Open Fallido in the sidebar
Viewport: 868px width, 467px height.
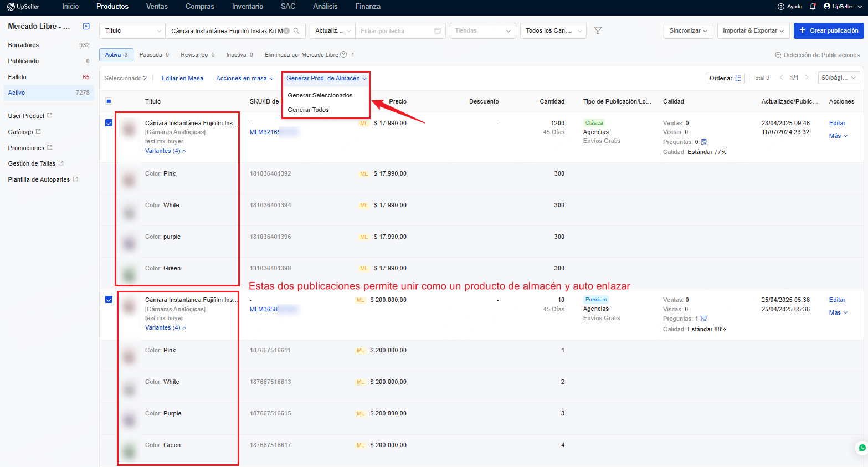(49, 77)
